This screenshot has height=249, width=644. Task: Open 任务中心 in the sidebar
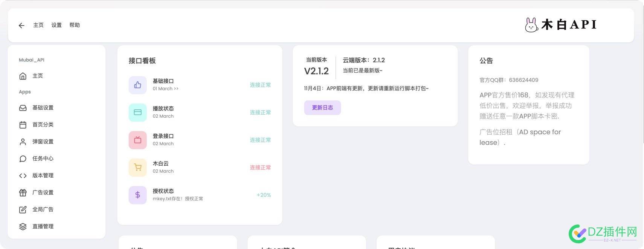43,159
